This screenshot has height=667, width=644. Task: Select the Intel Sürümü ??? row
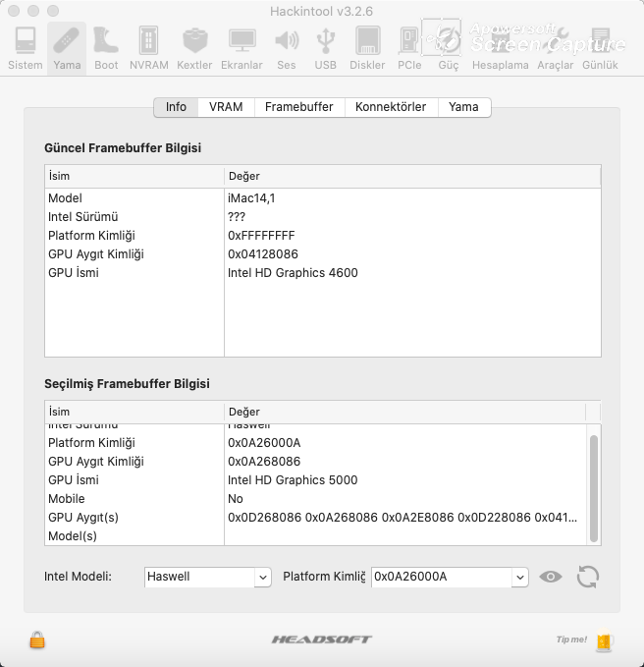(x=323, y=217)
